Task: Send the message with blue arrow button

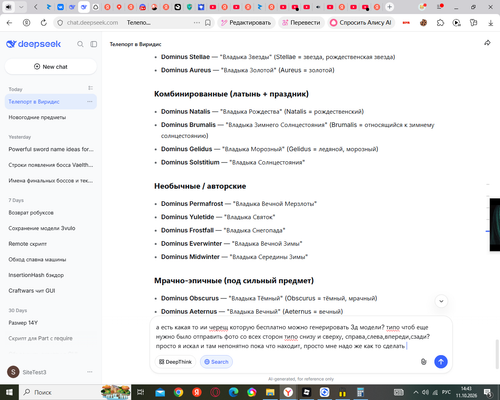Action: [441, 362]
